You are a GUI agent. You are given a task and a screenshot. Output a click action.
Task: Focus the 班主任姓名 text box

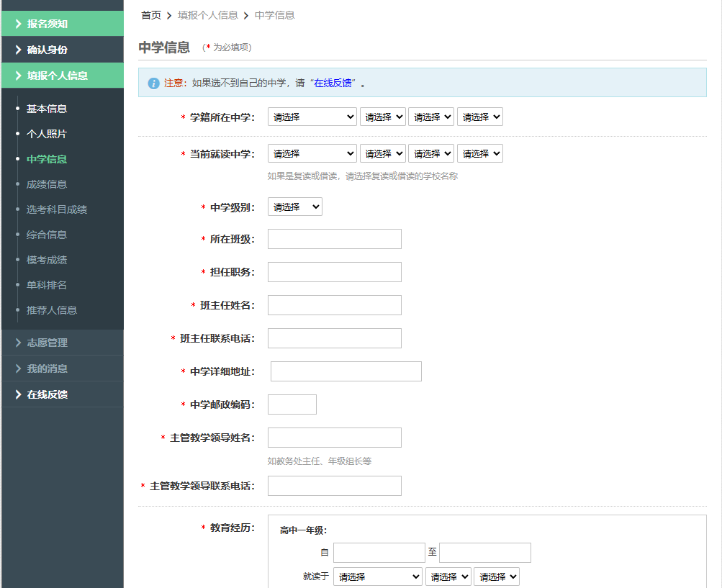334,305
